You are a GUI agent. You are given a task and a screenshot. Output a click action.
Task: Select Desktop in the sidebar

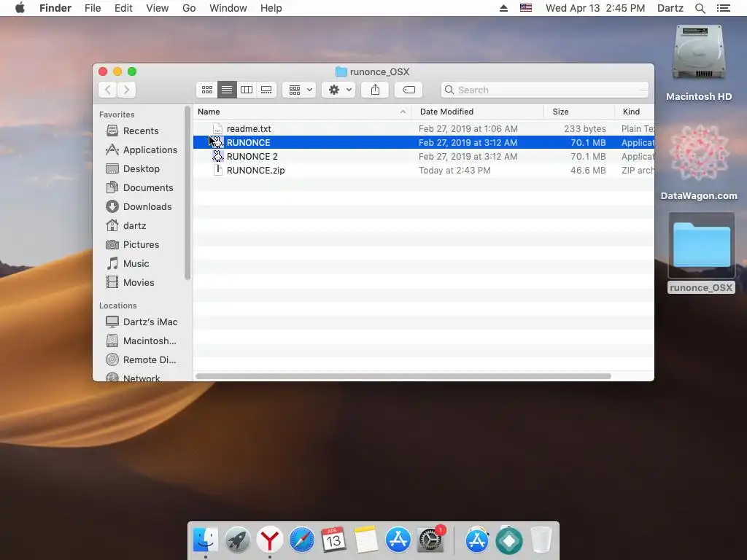coord(133,168)
